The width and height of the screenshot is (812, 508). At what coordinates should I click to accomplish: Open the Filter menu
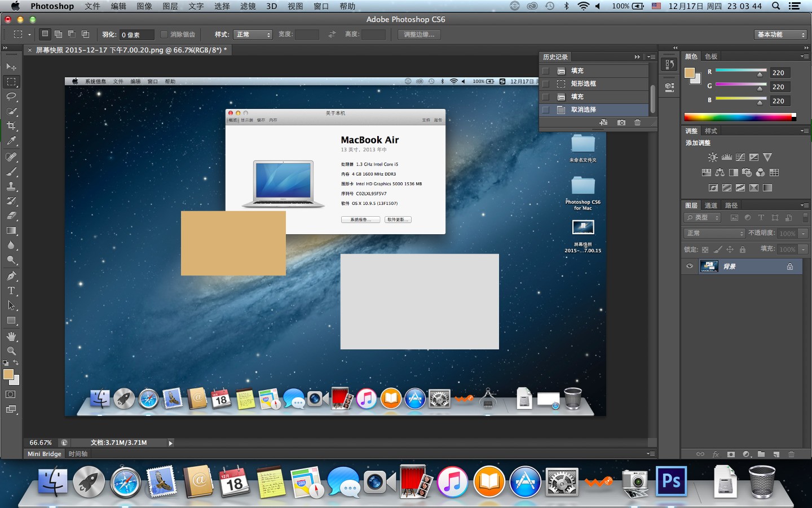coord(248,6)
